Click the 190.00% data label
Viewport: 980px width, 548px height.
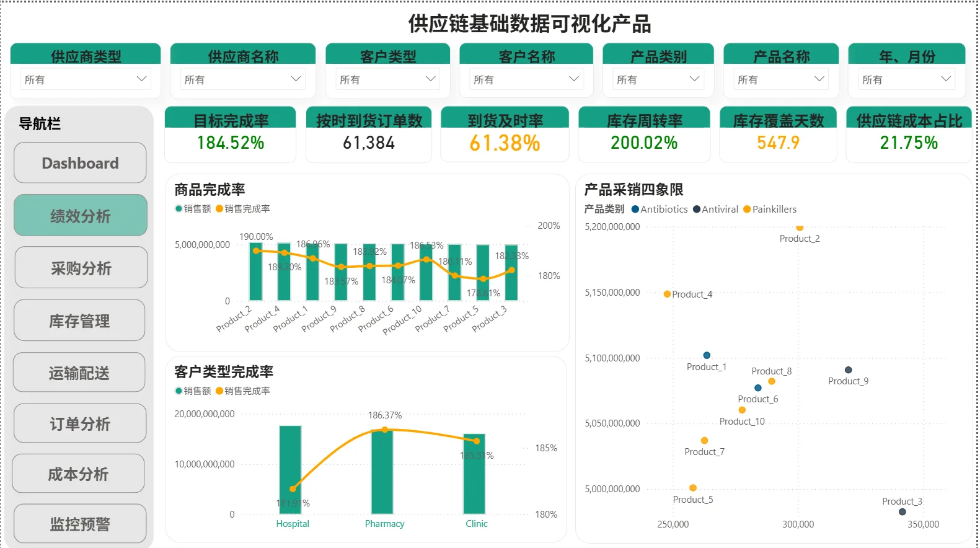pyautogui.click(x=256, y=237)
